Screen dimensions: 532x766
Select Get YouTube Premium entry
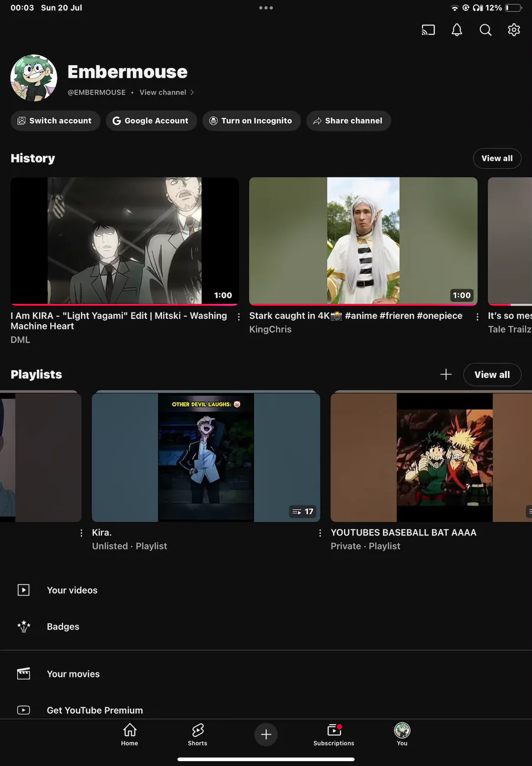tap(266, 708)
